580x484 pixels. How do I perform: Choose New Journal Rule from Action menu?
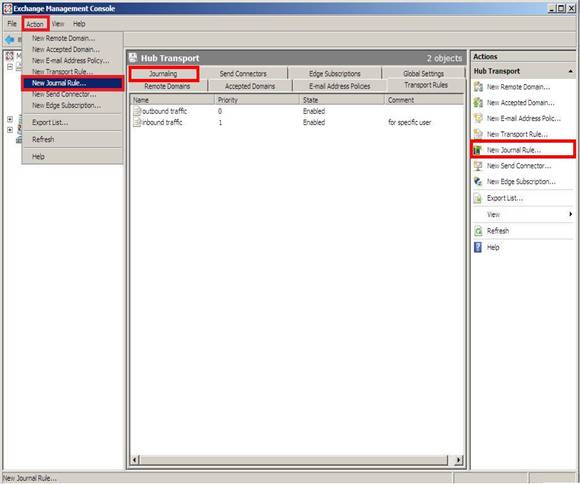(x=72, y=83)
